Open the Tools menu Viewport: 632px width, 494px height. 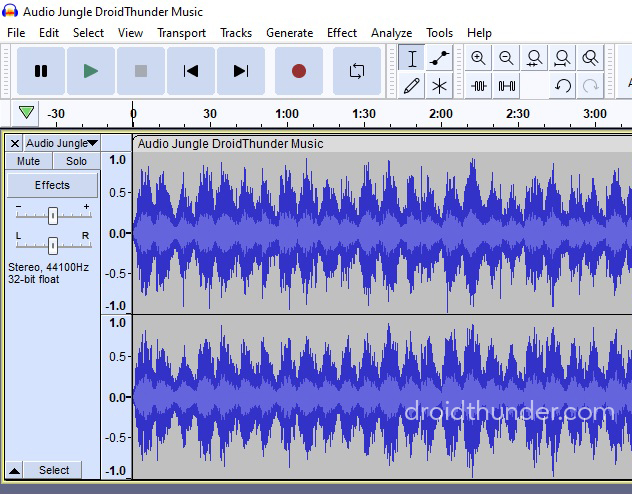(439, 33)
